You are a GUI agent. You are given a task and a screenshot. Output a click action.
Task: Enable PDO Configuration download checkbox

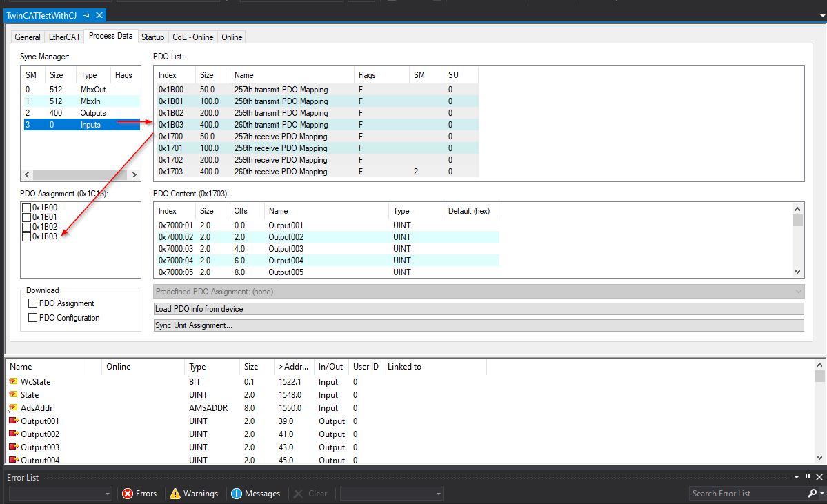pyautogui.click(x=32, y=317)
